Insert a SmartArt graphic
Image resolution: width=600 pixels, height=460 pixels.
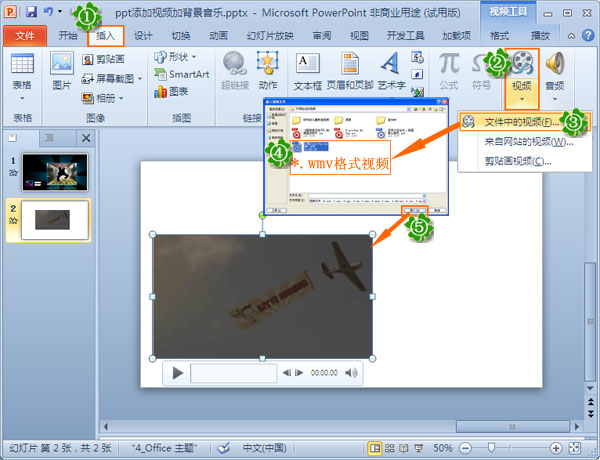[x=182, y=74]
